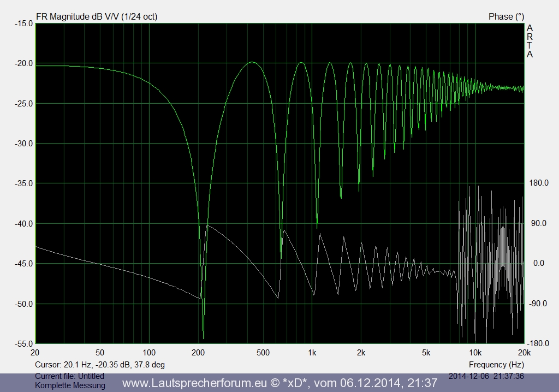Open the www.Lautsprecherforum.eu watermark link
This screenshot has height=392, width=559.
click(279, 383)
